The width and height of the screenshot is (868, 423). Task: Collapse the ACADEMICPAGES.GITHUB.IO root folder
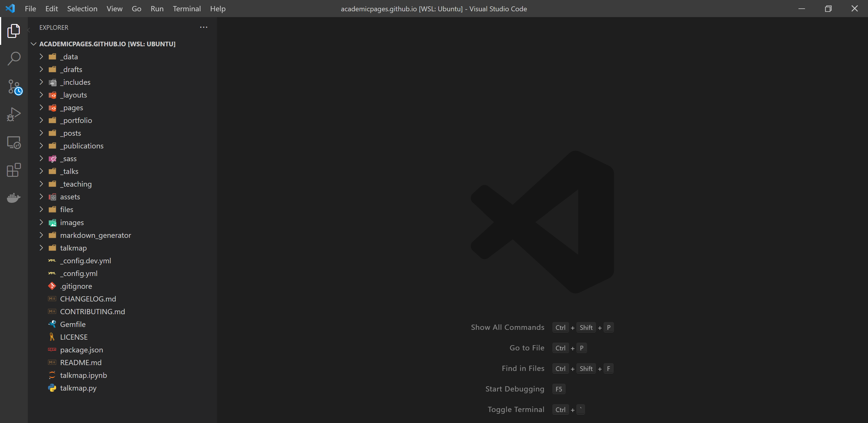point(34,44)
